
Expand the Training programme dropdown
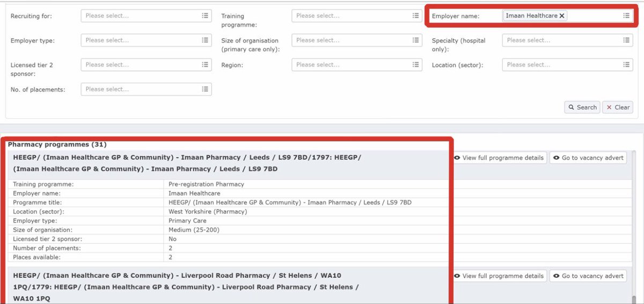pos(357,16)
